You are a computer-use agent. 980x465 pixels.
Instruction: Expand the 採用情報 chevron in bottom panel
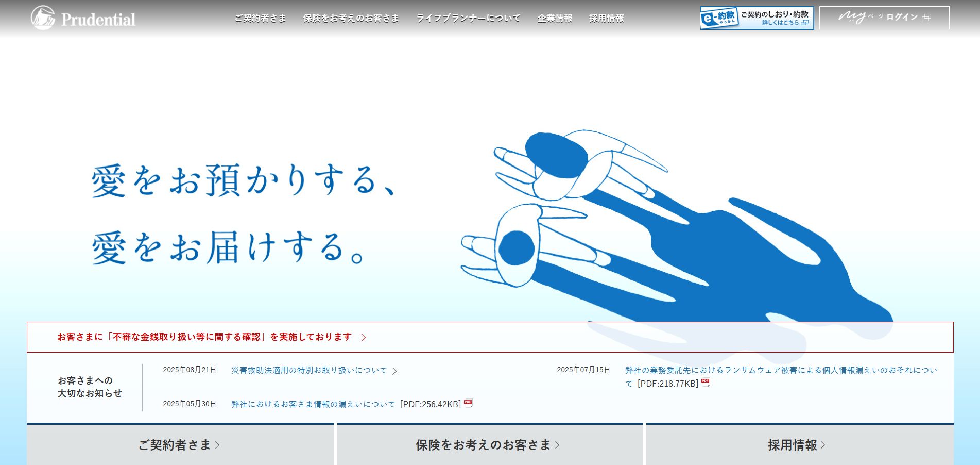click(823, 445)
